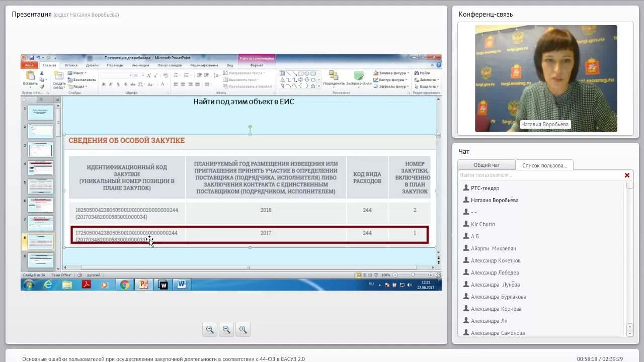Switch to Format (Формат) ribbon tab
The width and height of the screenshot is (644, 362).
[x=257, y=65]
